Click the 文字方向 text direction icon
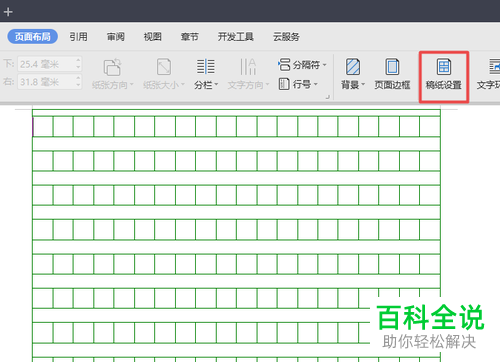This screenshot has height=362, width=500. point(248,67)
